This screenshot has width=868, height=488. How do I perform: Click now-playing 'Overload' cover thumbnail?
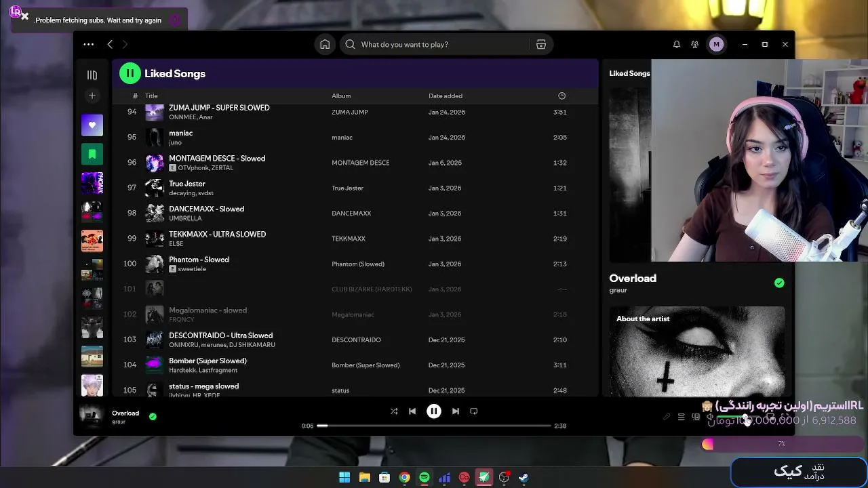click(x=91, y=415)
